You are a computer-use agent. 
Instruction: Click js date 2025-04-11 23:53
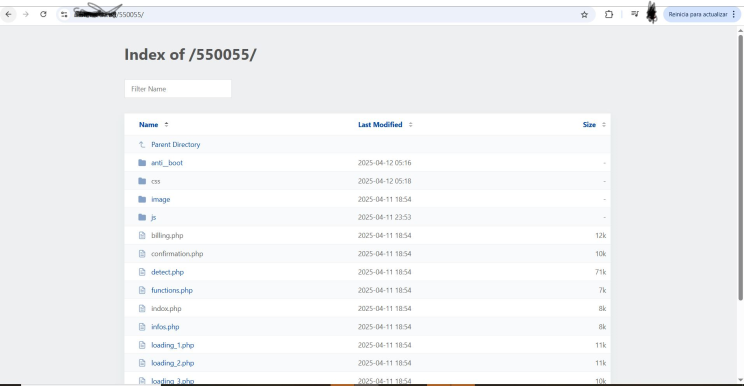pos(384,217)
